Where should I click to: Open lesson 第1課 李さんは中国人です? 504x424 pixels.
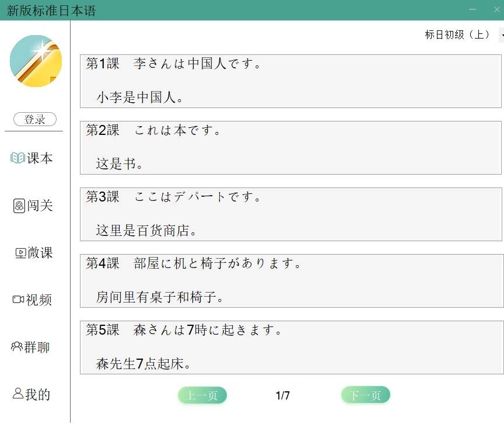290,81
